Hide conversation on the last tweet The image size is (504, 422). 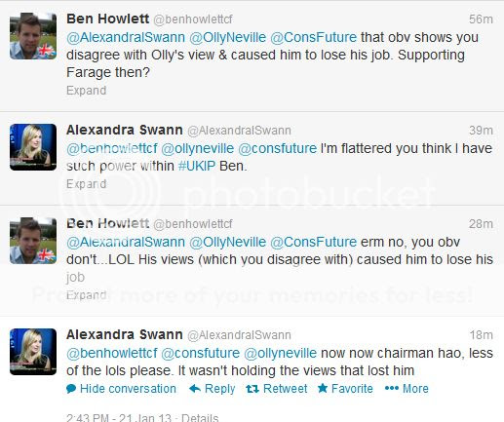121,389
